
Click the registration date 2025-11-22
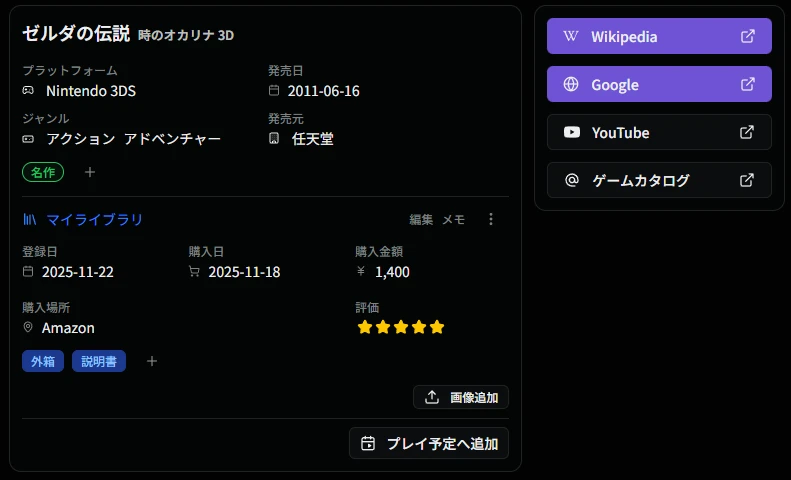click(78, 272)
